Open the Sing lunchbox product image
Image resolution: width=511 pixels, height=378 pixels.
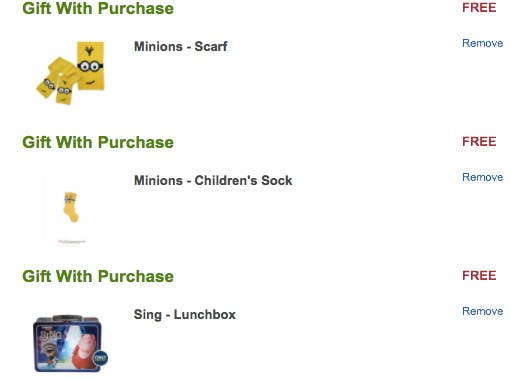[70, 343]
